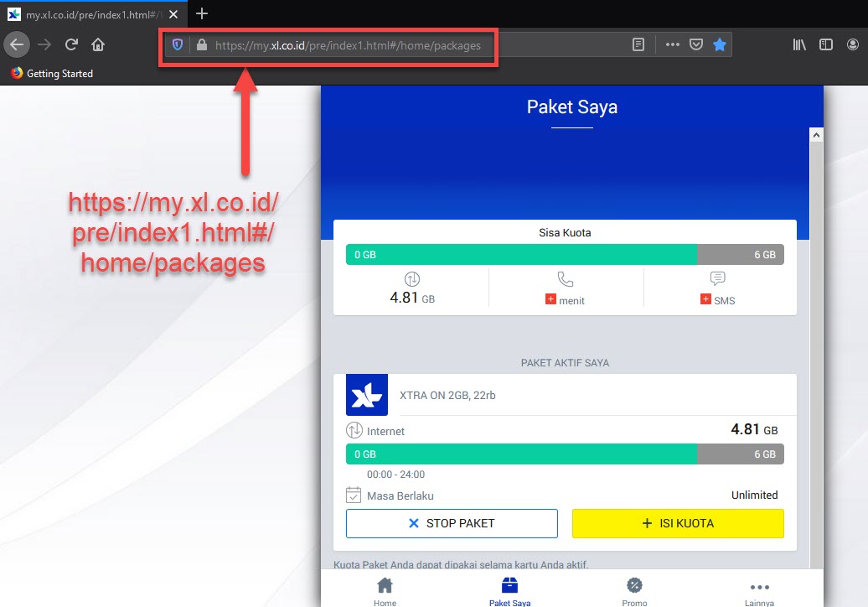Image resolution: width=868 pixels, height=607 pixels.
Task: Click the Sisa Kuota progress bar
Action: (565, 255)
